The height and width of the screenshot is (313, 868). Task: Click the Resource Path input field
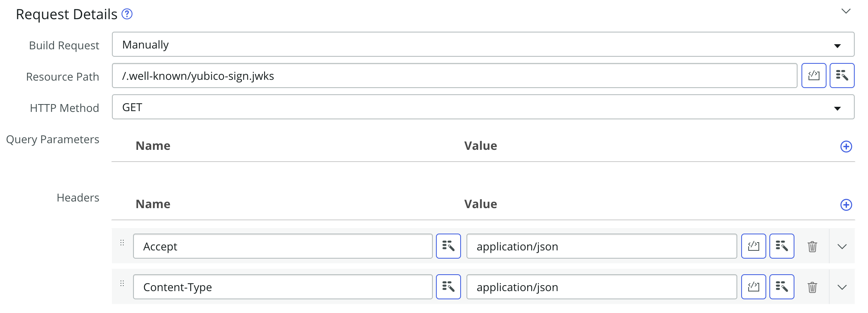[454, 76]
